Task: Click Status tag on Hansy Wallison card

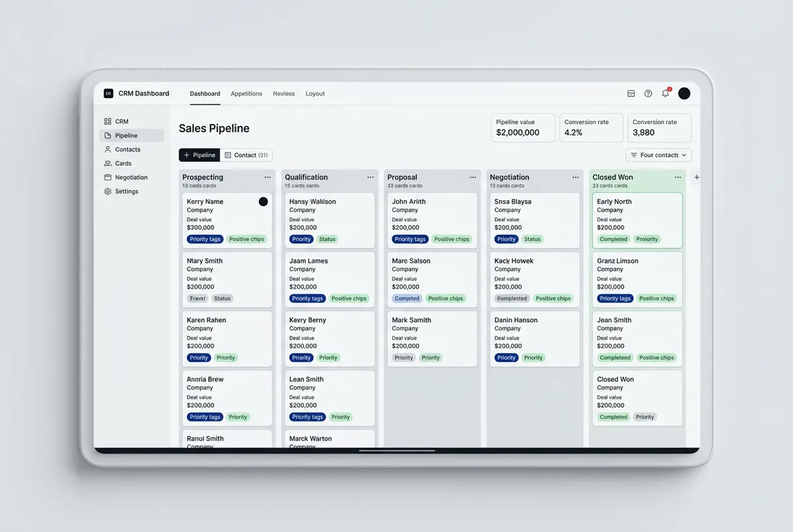Action: [327, 239]
